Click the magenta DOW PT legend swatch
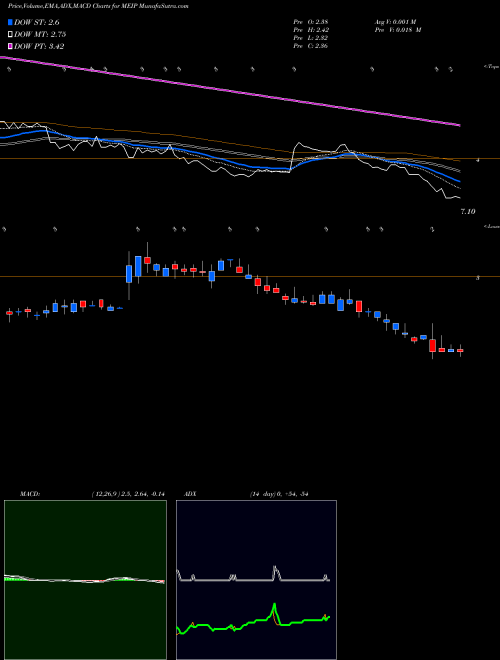500x660 pixels. [x=10, y=46]
